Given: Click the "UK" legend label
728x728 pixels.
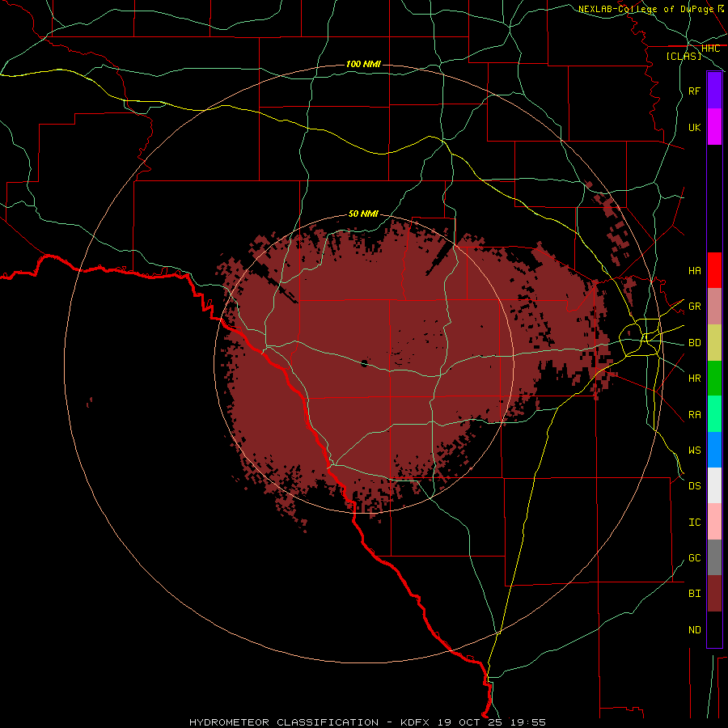Looking at the screenshot, I should [x=694, y=127].
